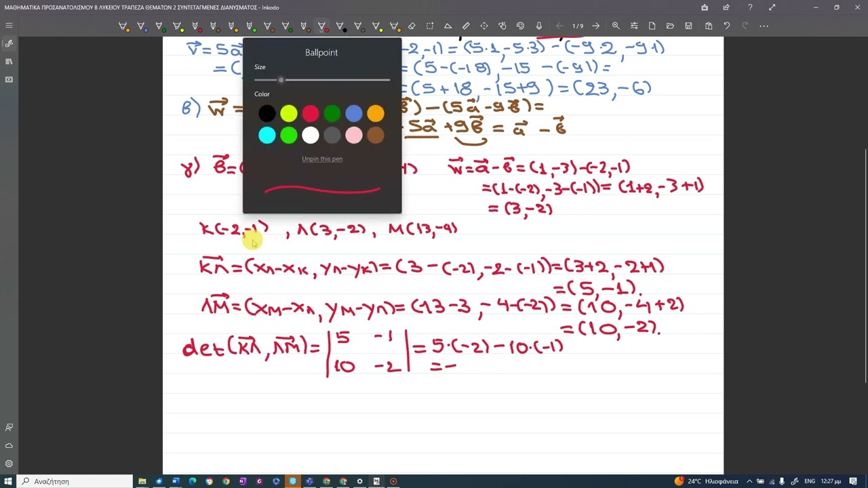The image size is (868, 488).
Task: Create a new document from toolbar
Action: tap(652, 26)
